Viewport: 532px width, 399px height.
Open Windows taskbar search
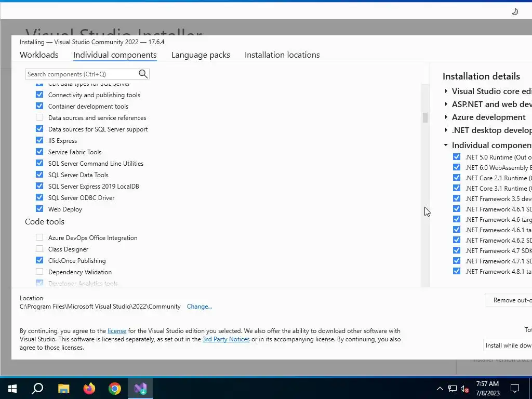coord(37,388)
